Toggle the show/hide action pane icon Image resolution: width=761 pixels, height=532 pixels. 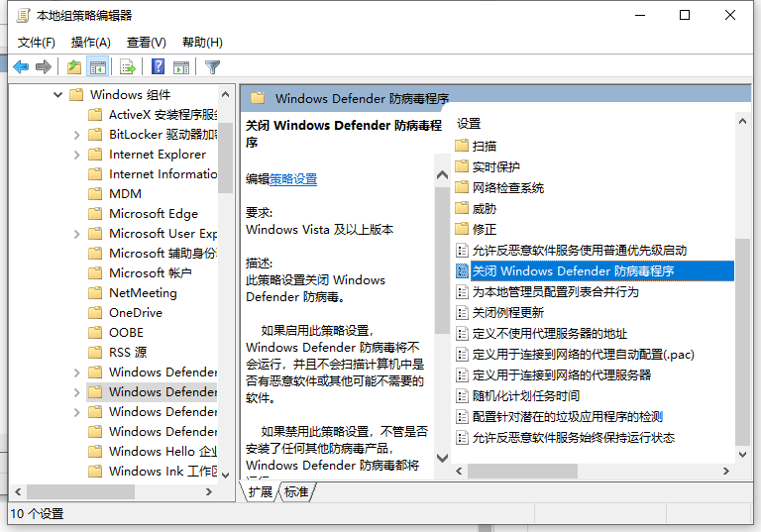tap(181, 67)
